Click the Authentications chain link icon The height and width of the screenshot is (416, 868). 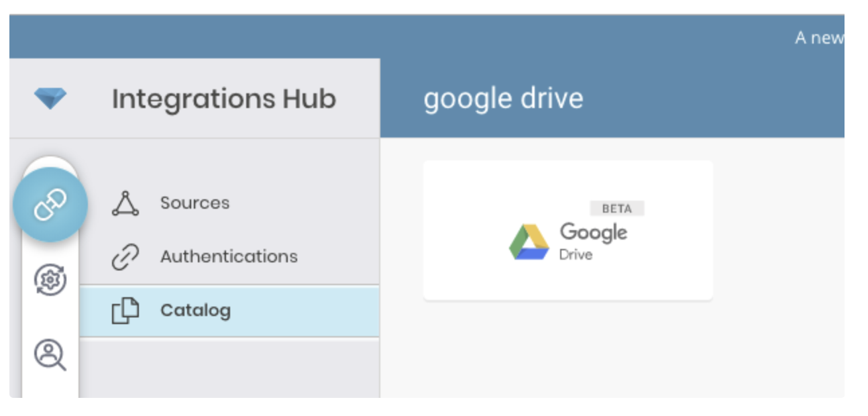click(x=125, y=256)
